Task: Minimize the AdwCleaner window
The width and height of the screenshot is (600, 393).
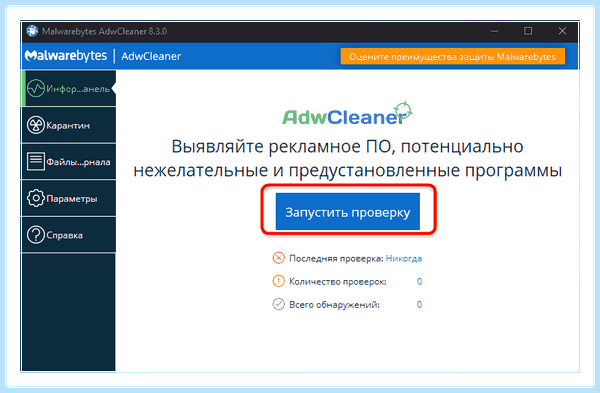Action: point(494,31)
